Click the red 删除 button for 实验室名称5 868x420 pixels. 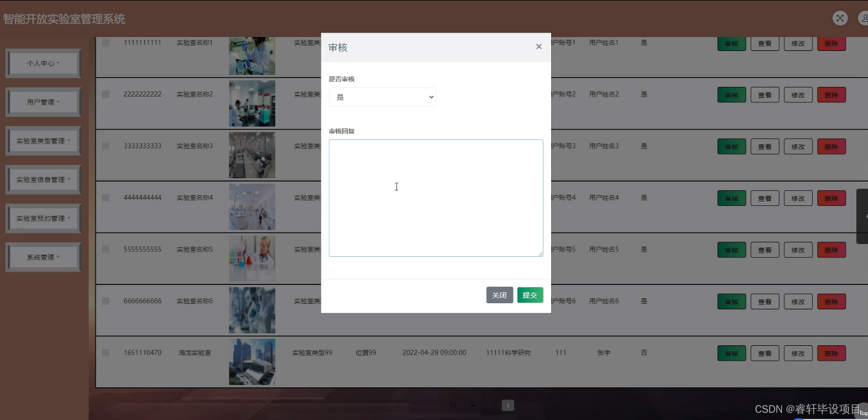click(831, 250)
